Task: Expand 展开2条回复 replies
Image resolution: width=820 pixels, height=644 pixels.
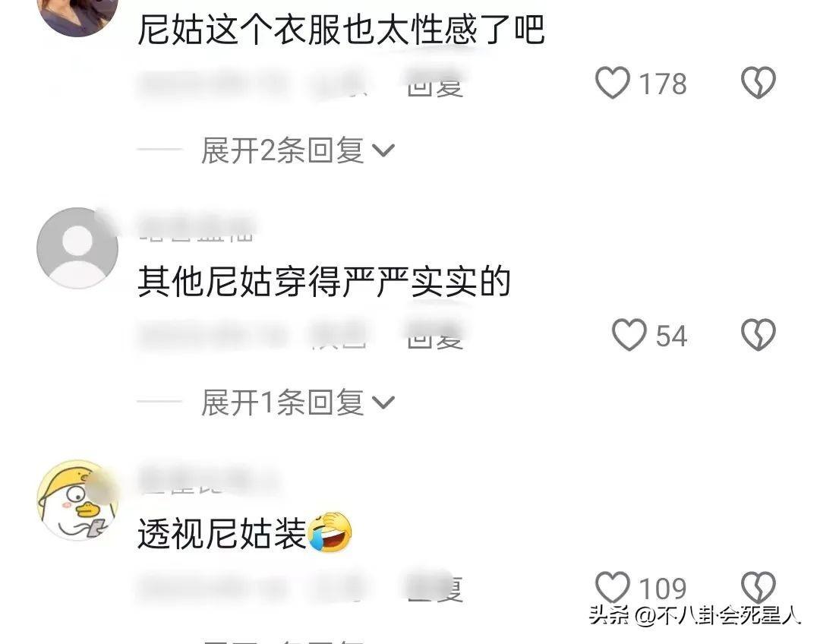Action: [x=297, y=150]
